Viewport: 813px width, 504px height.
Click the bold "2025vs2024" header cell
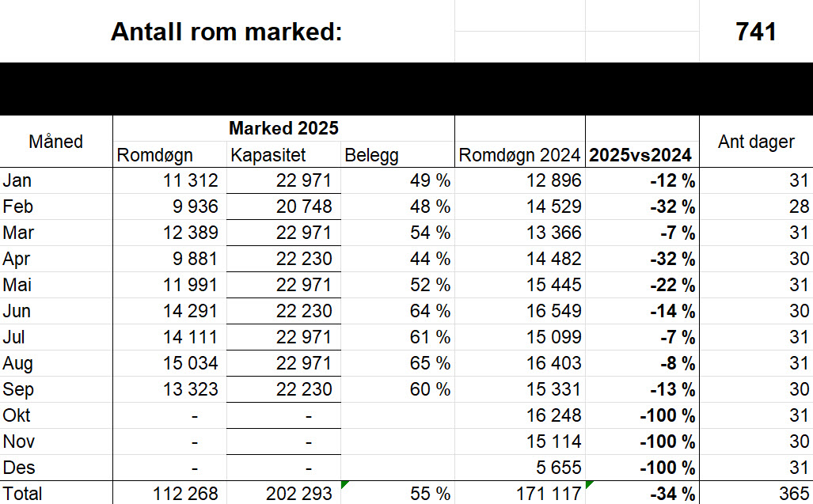pyautogui.click(x=640, y=155)
